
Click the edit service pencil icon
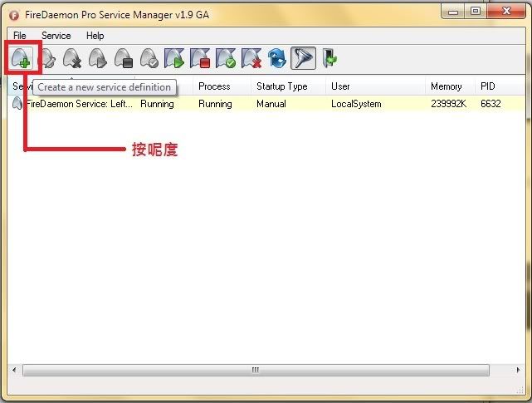(47, 58)
